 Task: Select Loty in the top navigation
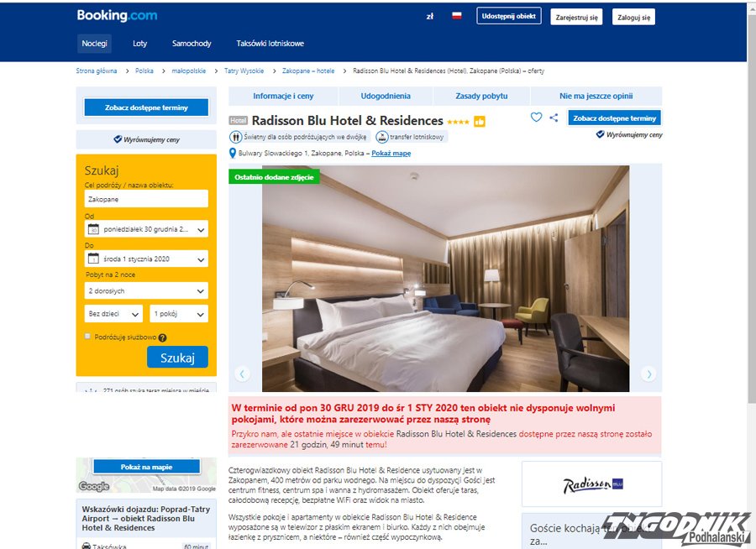point(139,44)
